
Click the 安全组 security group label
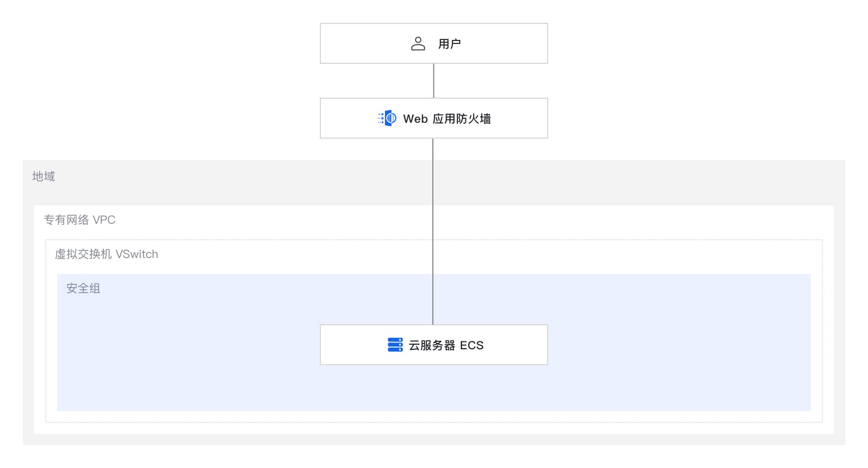[x=83, y=288]
